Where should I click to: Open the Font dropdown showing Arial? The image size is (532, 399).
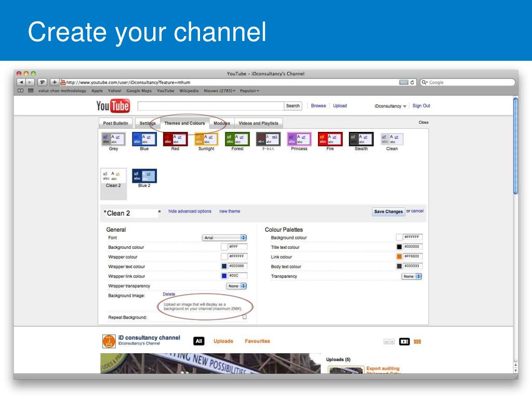(224, 238)
